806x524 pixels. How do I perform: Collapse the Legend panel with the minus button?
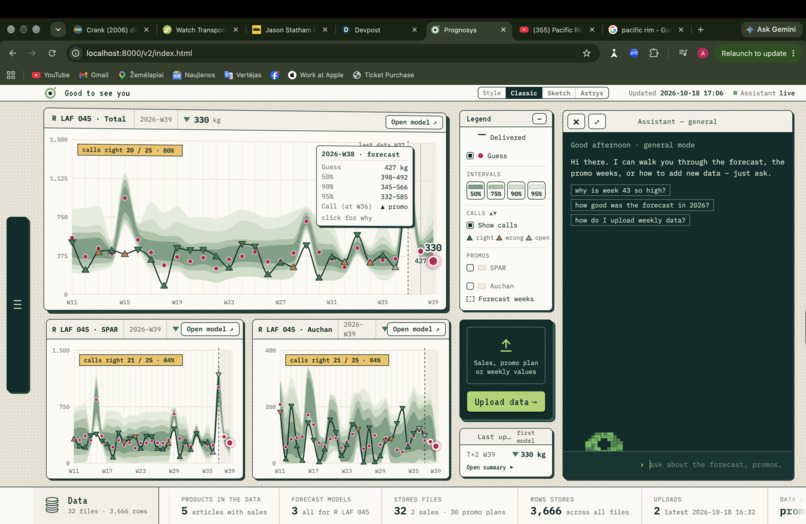(539, 119)
